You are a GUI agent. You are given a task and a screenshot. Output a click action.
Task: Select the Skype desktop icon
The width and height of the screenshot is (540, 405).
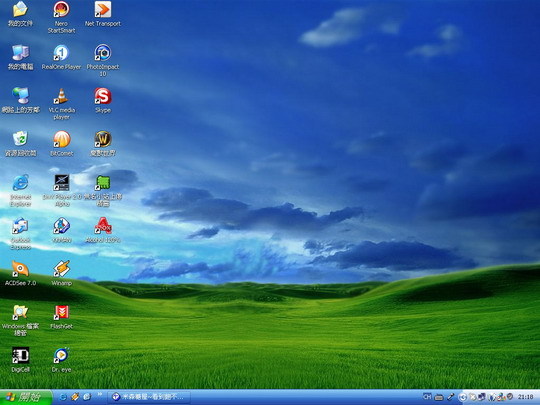coord(103,96)
